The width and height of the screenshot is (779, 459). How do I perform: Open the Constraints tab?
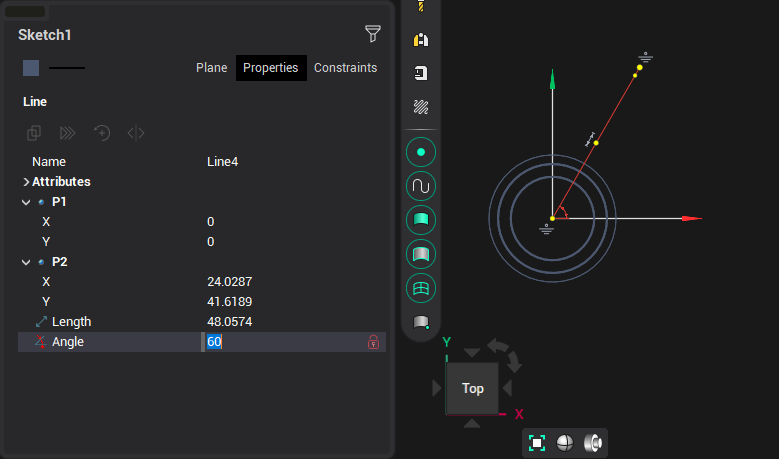[x=345, y=68]
